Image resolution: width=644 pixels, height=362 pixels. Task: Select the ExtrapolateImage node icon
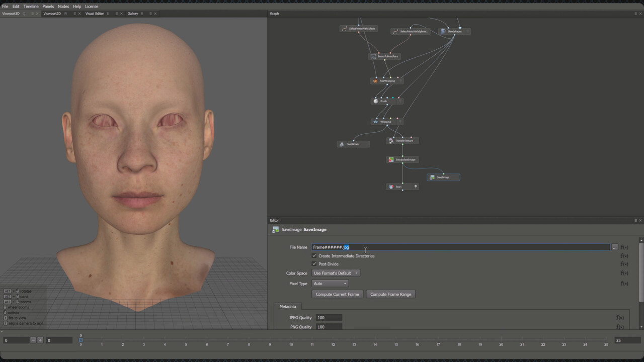click(x=391, y=159)
